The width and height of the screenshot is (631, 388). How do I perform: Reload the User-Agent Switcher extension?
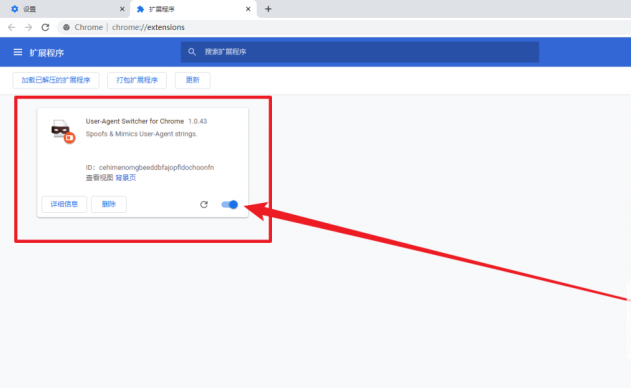[204, 204]
